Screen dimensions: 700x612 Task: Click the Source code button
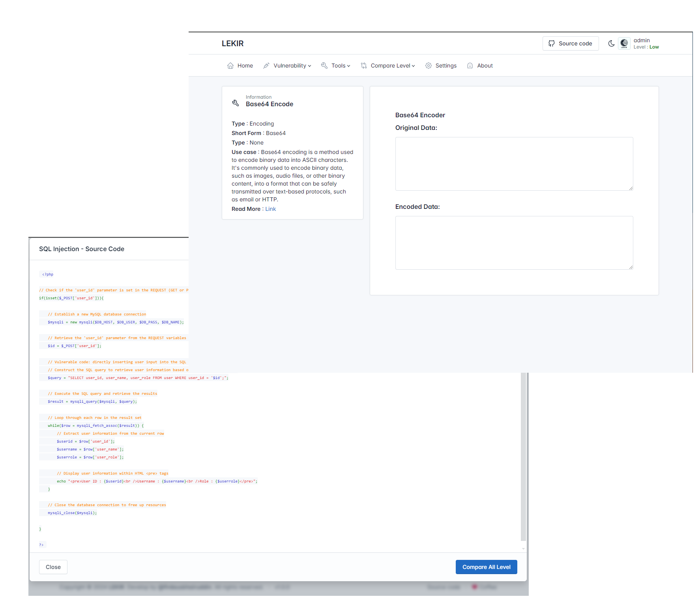click(571, 43)
